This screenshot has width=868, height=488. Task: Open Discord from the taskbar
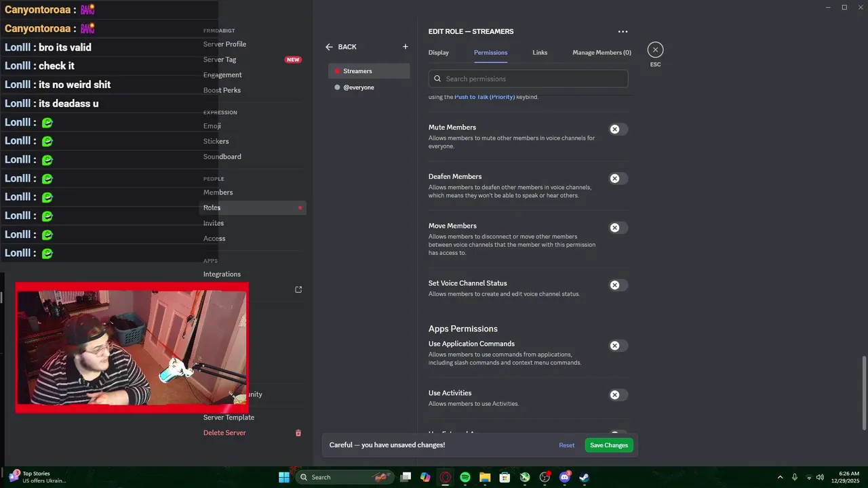click(x=565, y=477)
